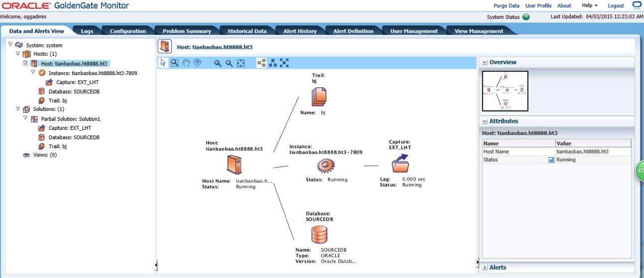Click the System globe icon in tree

(19, 45)
